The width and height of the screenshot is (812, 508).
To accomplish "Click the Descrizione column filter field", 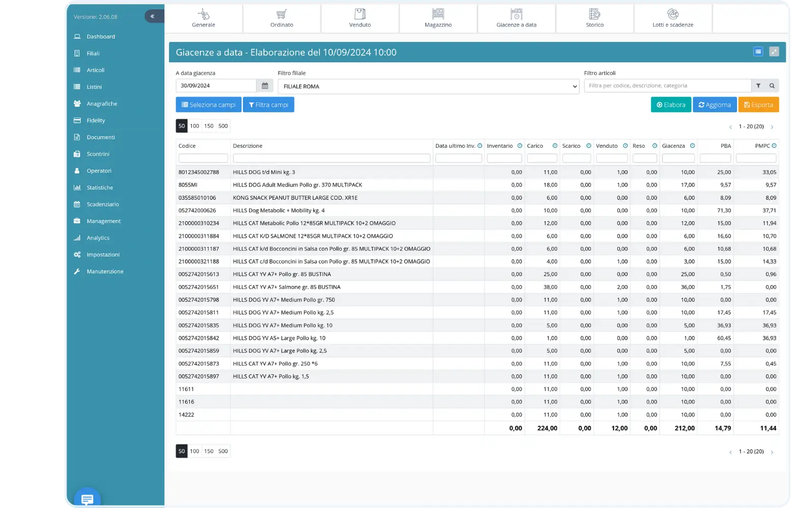I will pyautogui.click(x=331, y=158).
